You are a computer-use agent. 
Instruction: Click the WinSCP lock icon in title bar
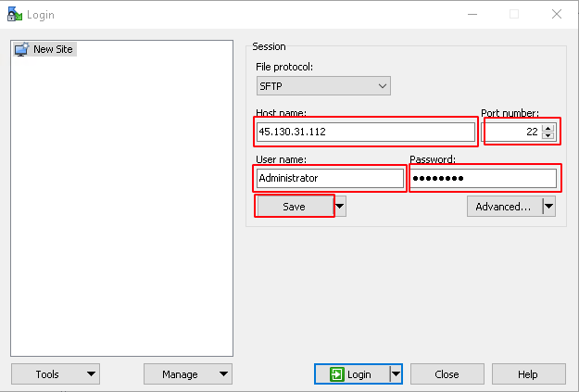coord(14,14)
